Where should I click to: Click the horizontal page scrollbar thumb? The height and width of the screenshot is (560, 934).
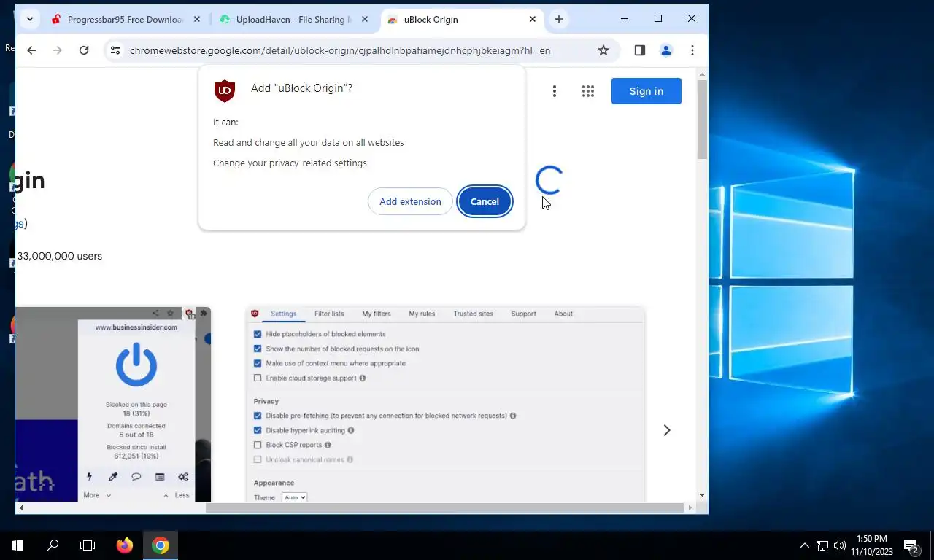pos(444,507)
